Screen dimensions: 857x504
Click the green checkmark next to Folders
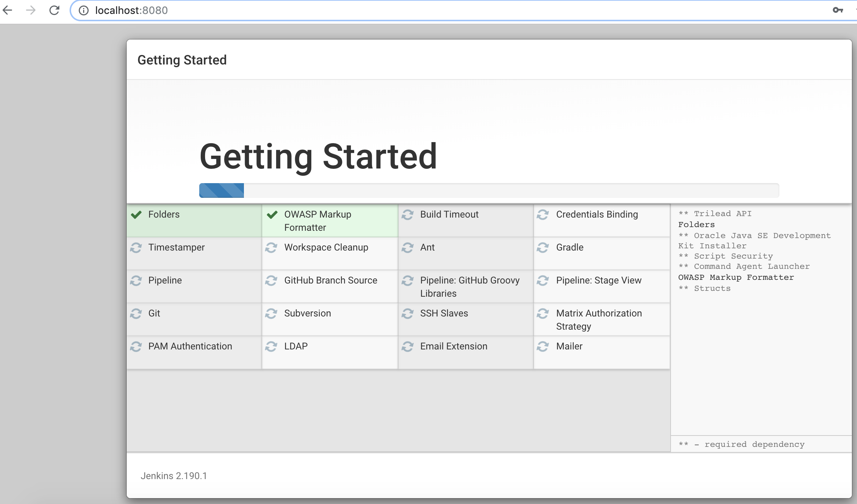pos(136,215)
